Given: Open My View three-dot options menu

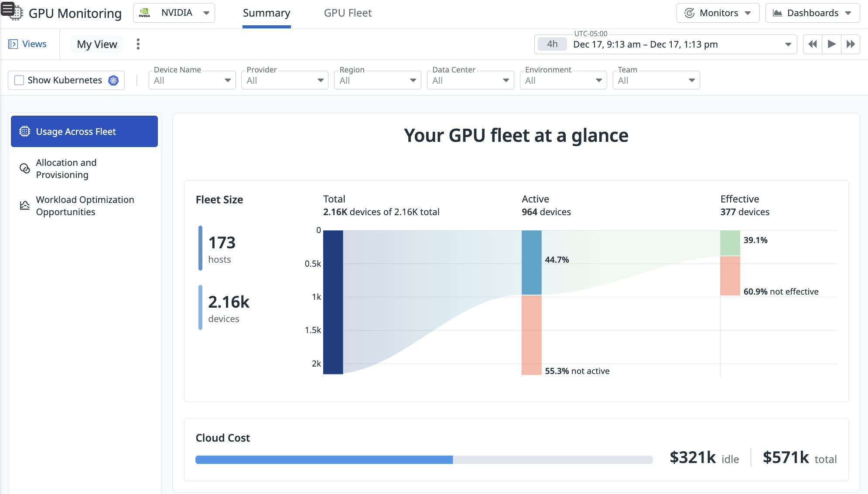Looking at the screenshot, I should click(x=138, y=44).
